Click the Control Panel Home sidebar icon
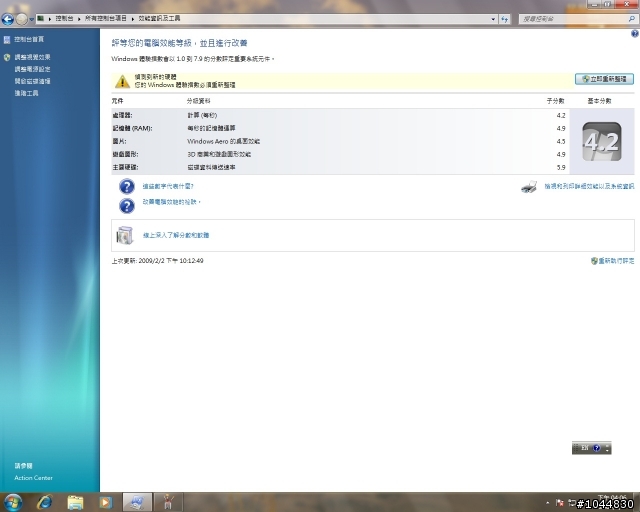 click(x=7, y=40)
